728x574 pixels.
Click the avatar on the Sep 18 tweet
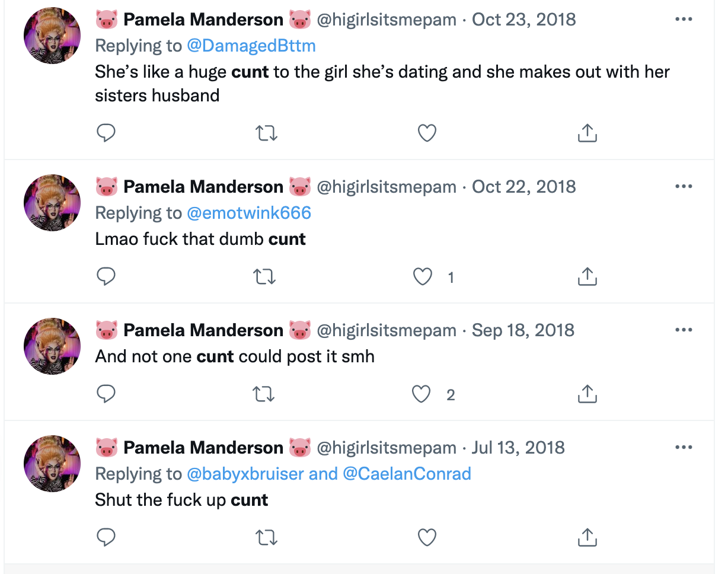tap(52, 346)
